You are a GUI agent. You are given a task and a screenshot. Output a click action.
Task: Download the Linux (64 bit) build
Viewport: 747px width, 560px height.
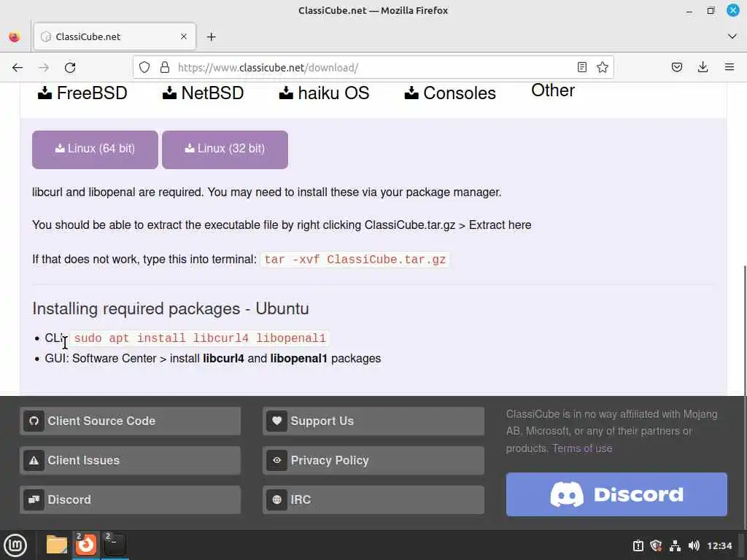click(95, 149)
